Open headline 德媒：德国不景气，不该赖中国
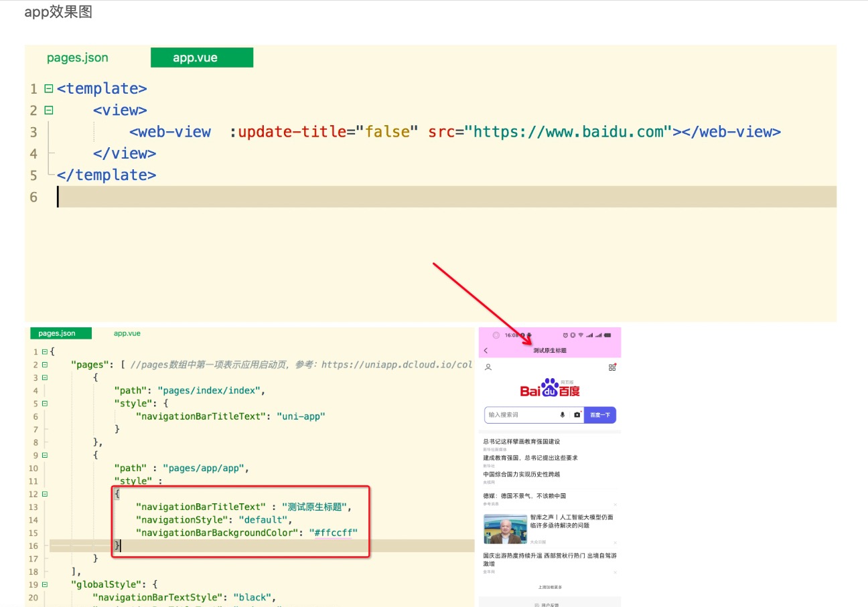Viewport: 868px width, 607px height. 524,496
